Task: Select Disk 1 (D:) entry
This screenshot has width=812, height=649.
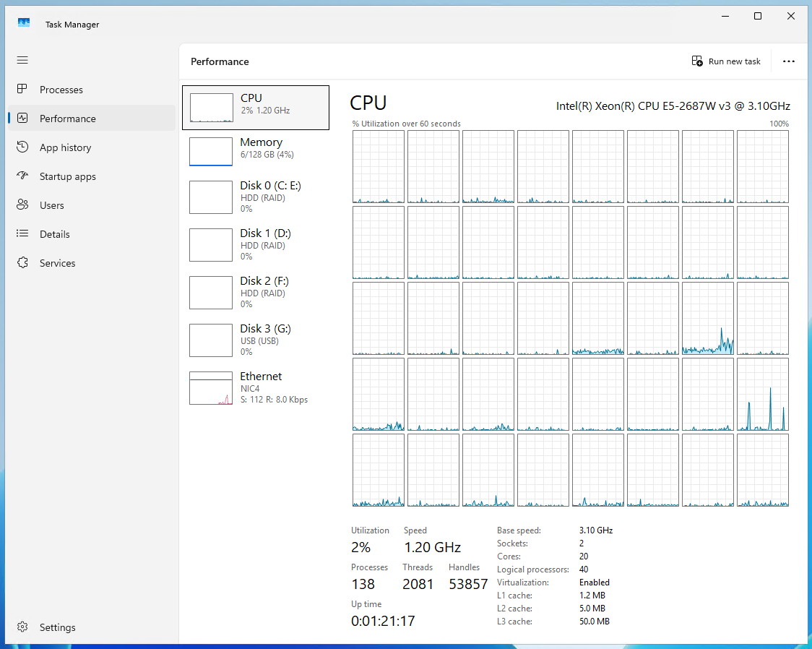Action: coord(256,244)
